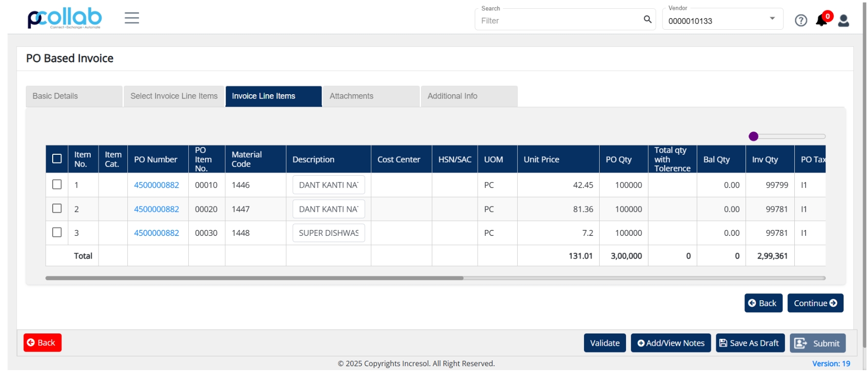The image size is (868, 374).
Task: Select the checkbox for item 1
Action: pyautogui.click(x=57, y=185)
